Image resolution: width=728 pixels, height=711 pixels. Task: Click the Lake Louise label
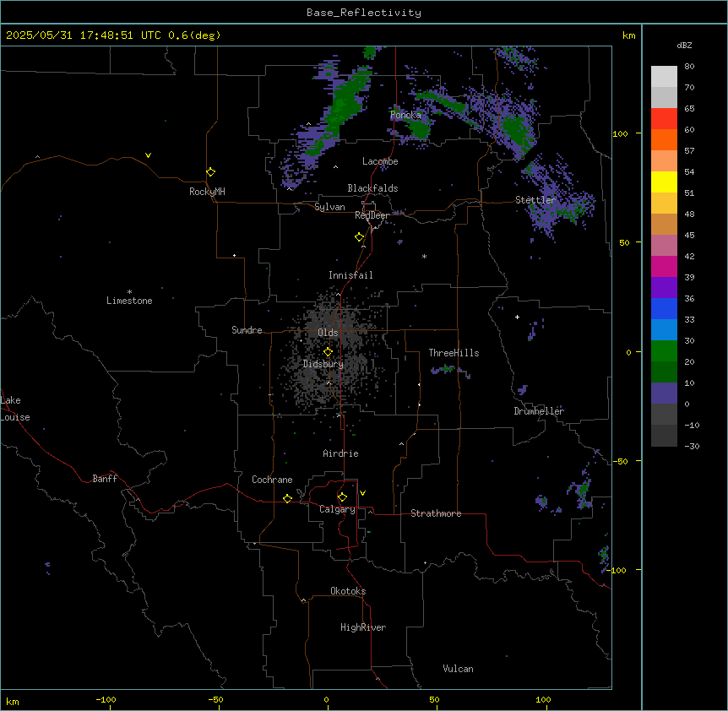[15, 409]
